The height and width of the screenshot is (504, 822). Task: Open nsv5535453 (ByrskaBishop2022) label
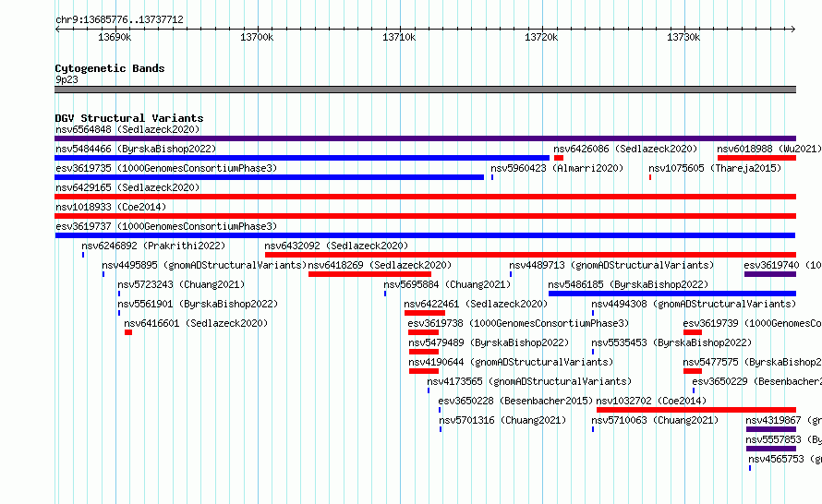(671, 342)
